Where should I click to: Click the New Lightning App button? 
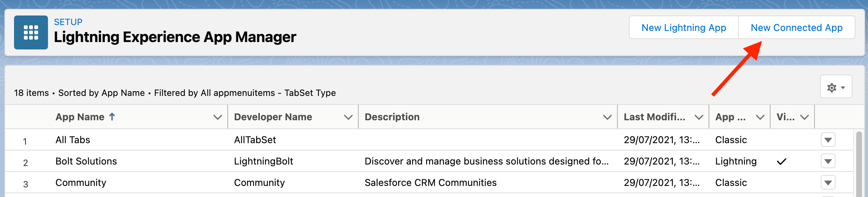tap(683, 28)
